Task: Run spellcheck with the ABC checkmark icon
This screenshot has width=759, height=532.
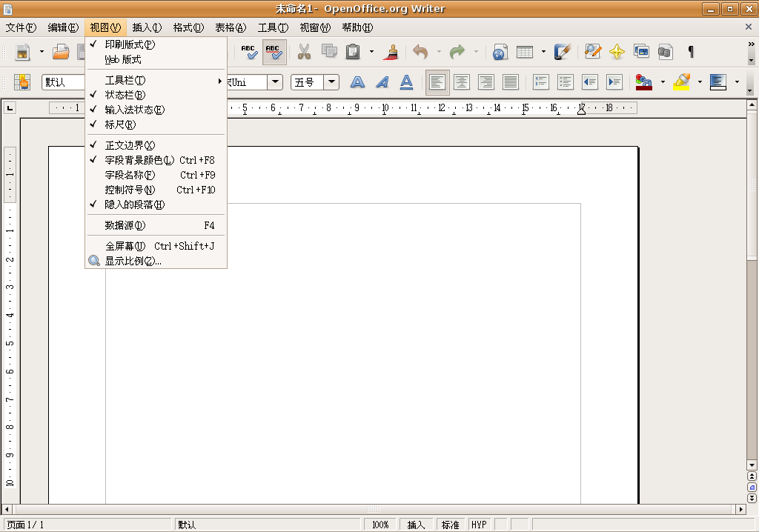Action: point(249,52)
